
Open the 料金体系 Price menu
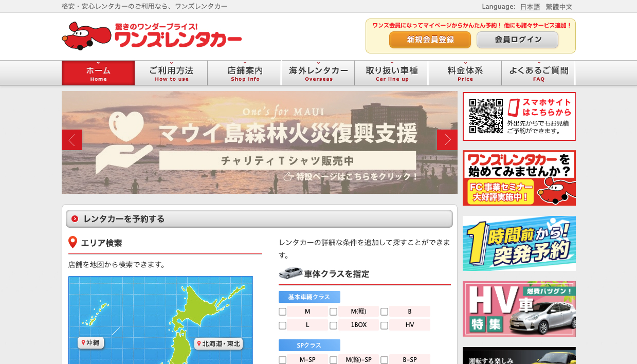[x=465, y=73]
